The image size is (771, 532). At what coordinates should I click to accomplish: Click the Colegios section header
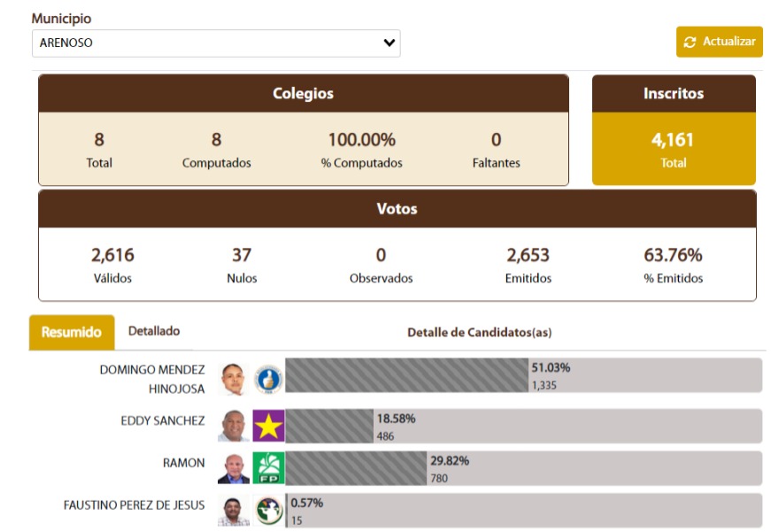pos(303,93)
